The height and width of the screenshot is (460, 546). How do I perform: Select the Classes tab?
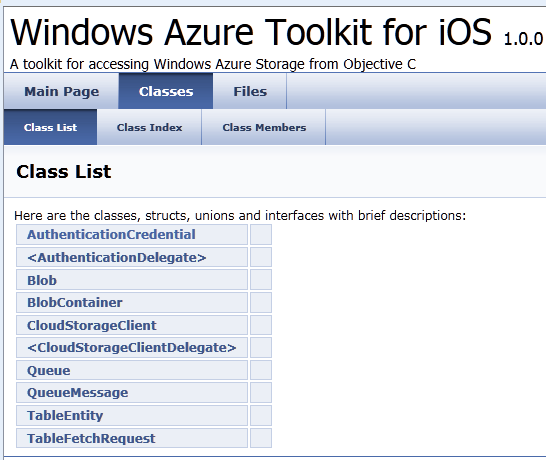pyautogui.click(x=166, y=91)
